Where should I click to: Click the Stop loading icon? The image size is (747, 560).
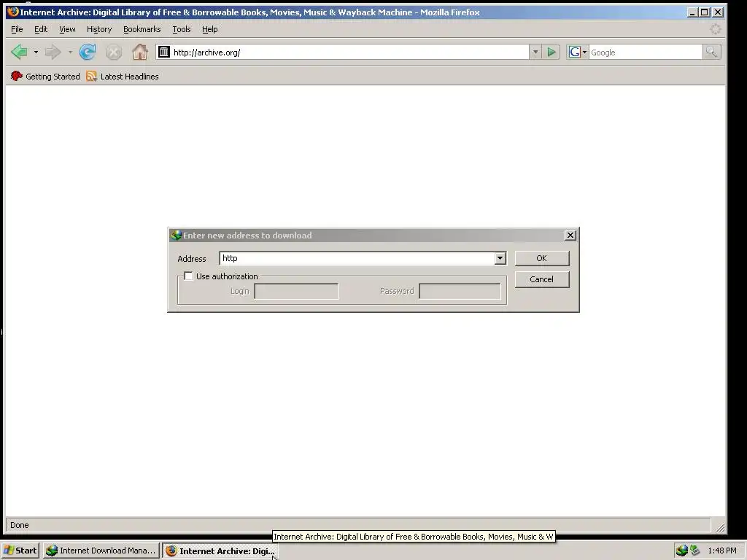pos(113,52)
